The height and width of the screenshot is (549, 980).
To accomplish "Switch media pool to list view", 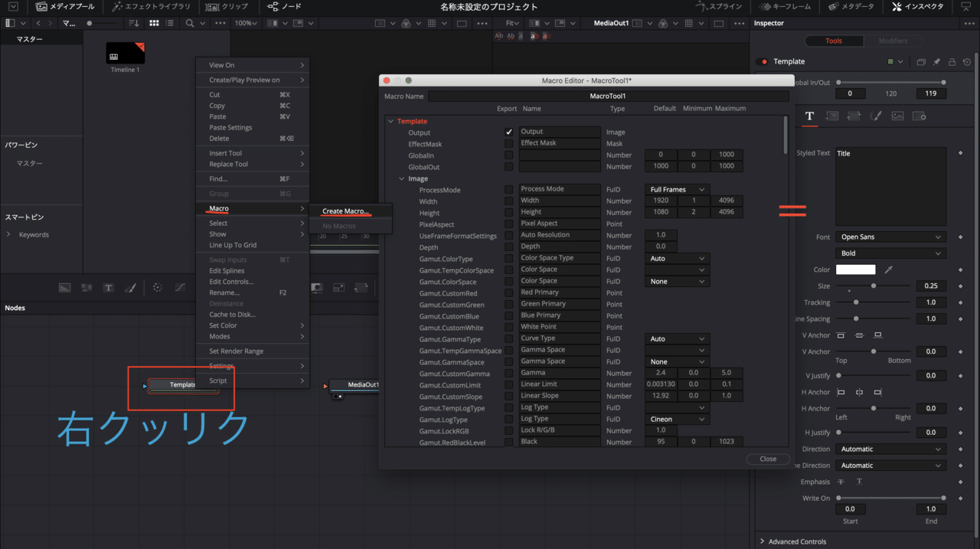I will click(169, 24).
